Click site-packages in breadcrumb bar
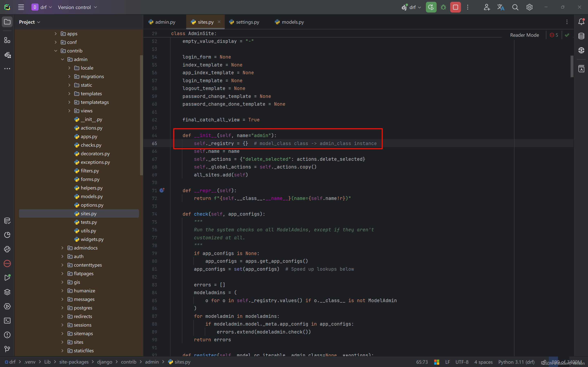This screenshot has width=588, height=367. [74, 362]
